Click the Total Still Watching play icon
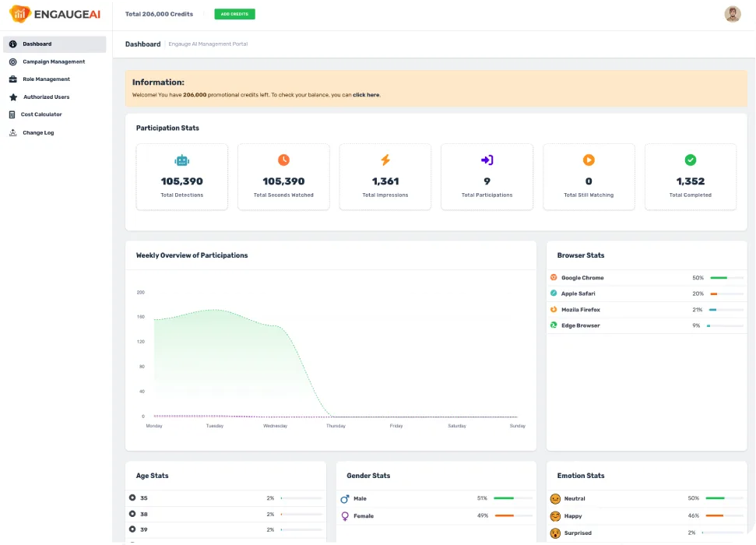Screen dimensions: 756x545 click(589, 160)
